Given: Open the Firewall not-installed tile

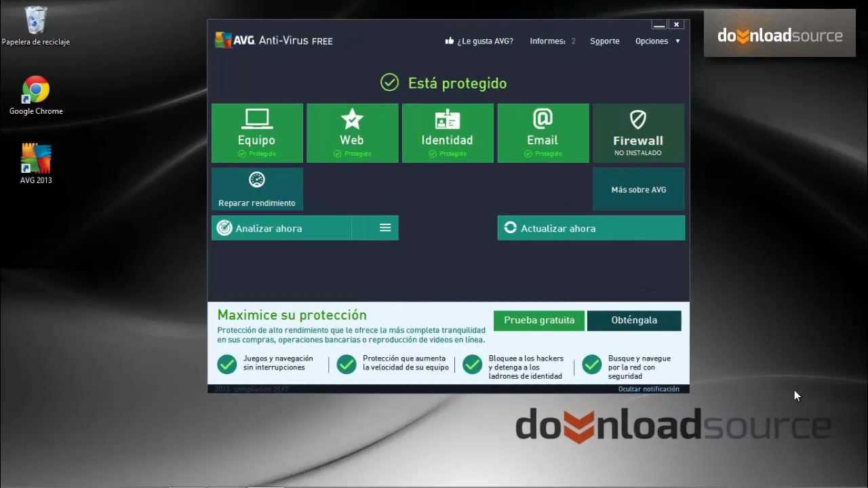Looking at the screenshot, I should [638, 133].
